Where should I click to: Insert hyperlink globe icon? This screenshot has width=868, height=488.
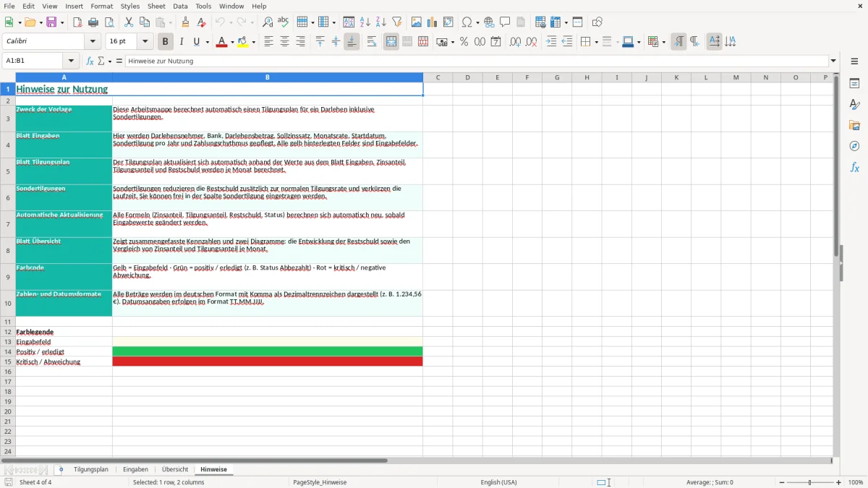(489, 22)
